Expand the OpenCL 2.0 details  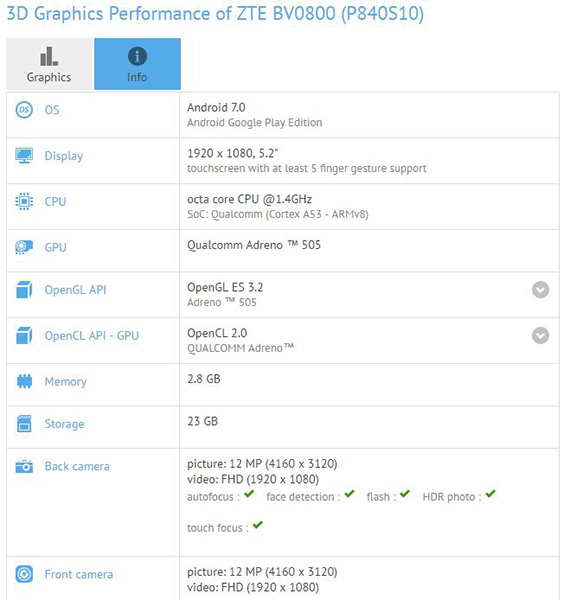pos(540,336)
